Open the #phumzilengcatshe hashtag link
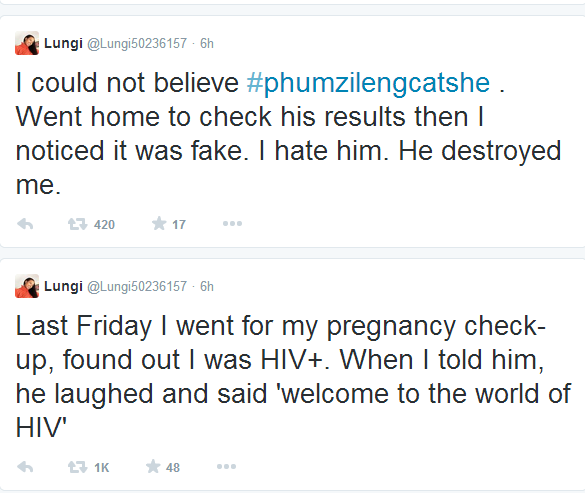 pos(368,82)
